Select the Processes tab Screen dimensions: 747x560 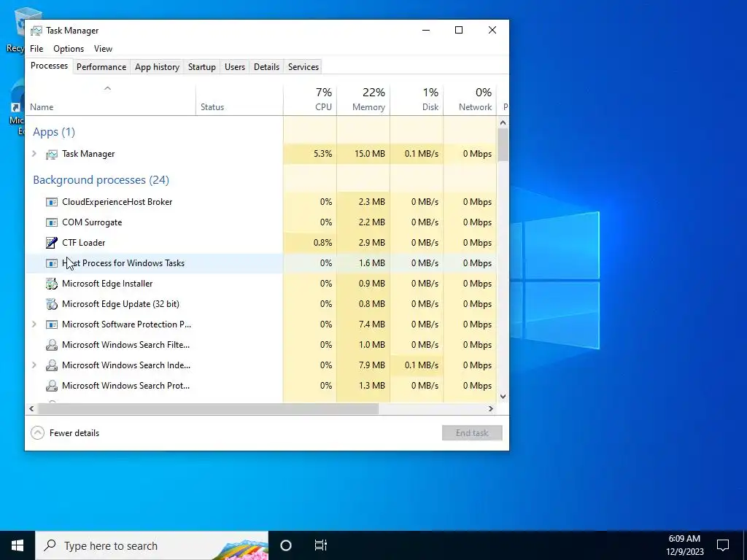click(49, 66)
